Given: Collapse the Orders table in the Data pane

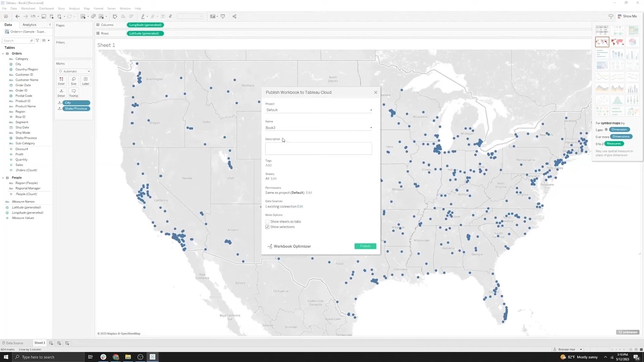Looking at the screenshot, I should 3,53.
